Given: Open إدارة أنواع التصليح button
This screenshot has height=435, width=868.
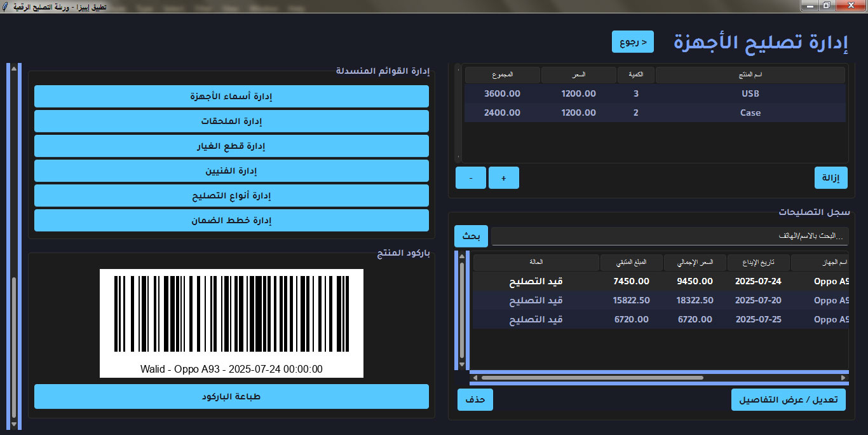Looking at the screenshot, I should click(x=231, y=196).
